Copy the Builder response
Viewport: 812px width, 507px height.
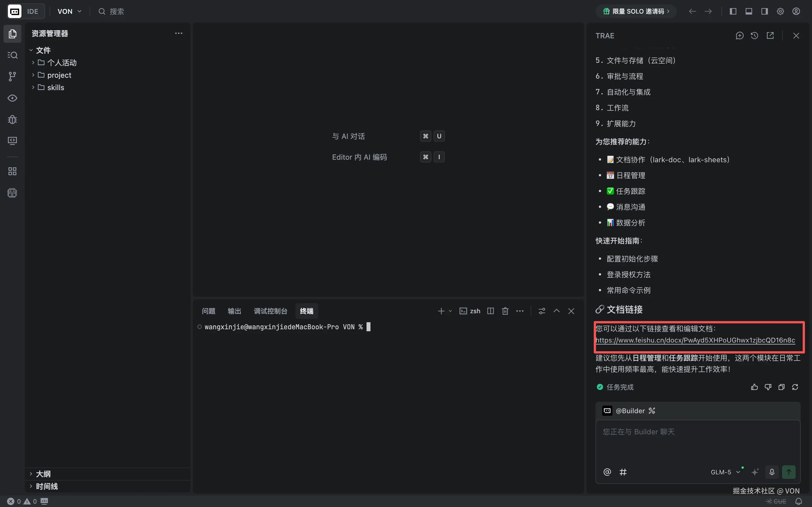pos(781,387)
